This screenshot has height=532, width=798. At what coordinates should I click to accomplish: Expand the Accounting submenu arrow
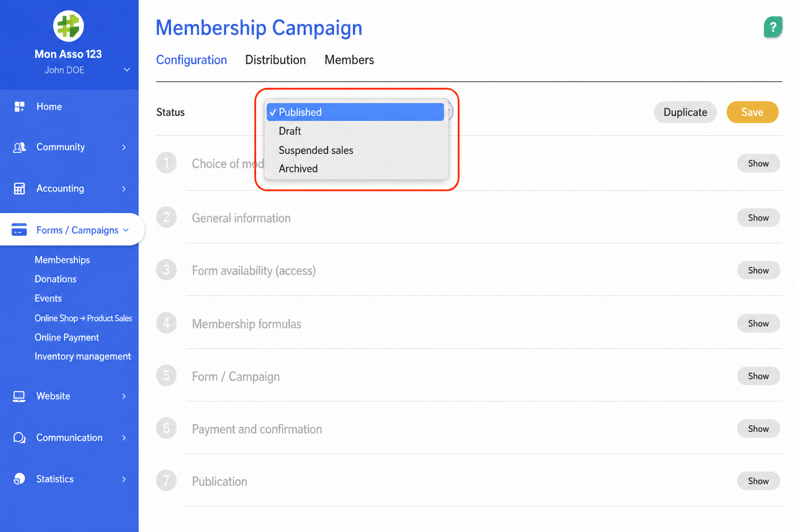[124, 189]
